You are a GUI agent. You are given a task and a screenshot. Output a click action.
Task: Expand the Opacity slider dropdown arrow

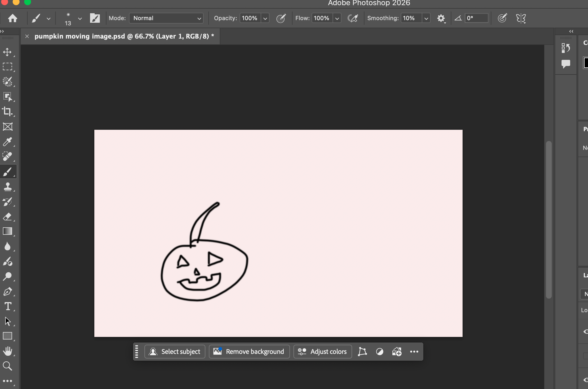tap(265, 18)
